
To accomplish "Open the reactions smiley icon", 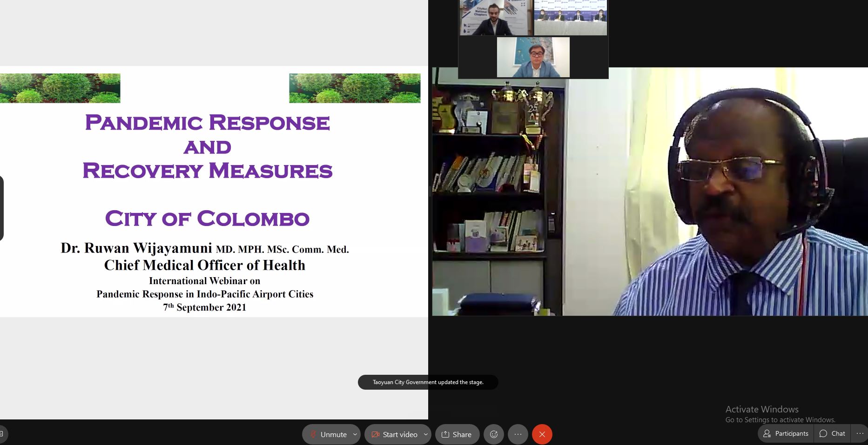I will pos(494,434).
